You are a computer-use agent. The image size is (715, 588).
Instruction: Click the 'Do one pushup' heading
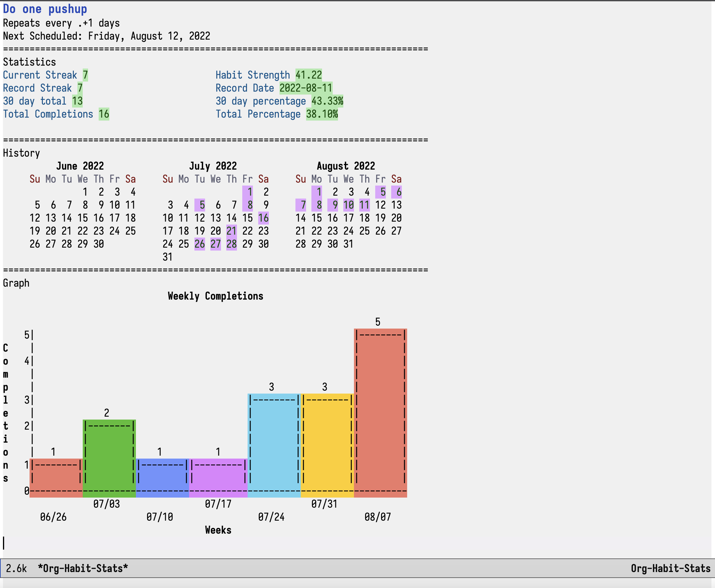click(x=45, y=9)
